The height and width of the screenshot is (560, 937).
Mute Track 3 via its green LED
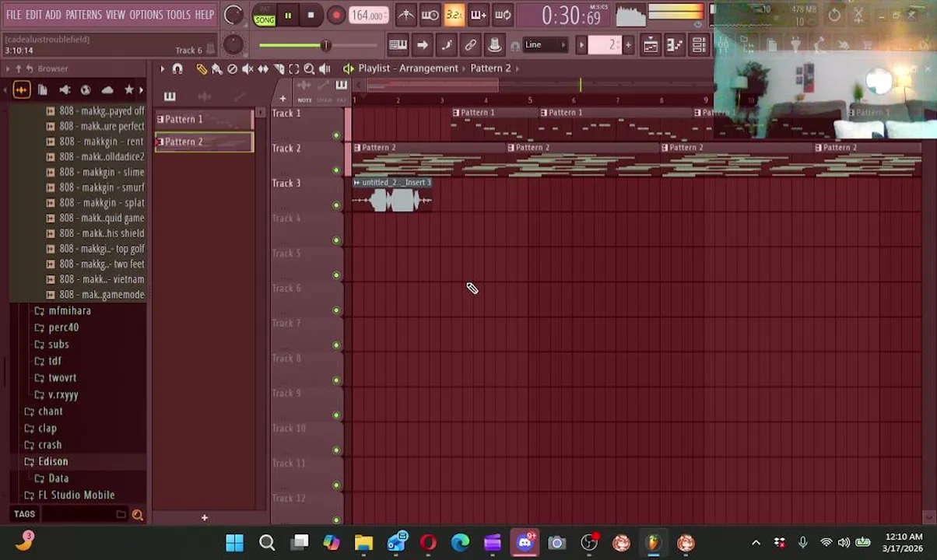click(x=336, y=205)
